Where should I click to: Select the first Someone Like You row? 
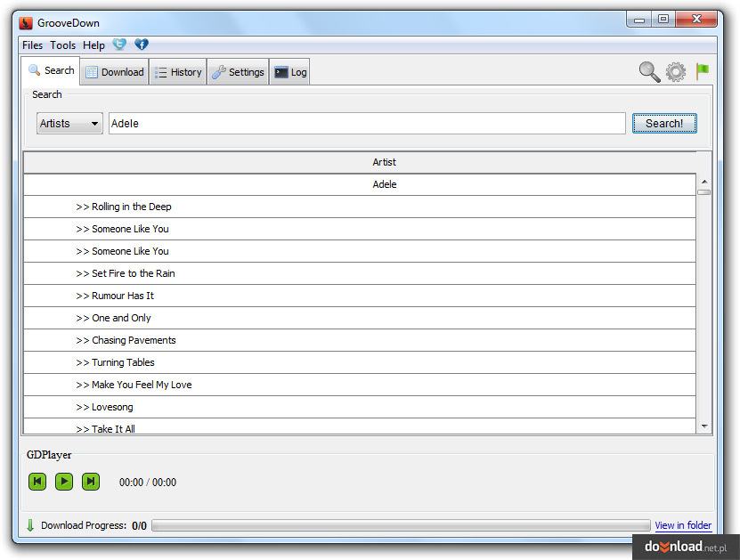pos(360,229)
